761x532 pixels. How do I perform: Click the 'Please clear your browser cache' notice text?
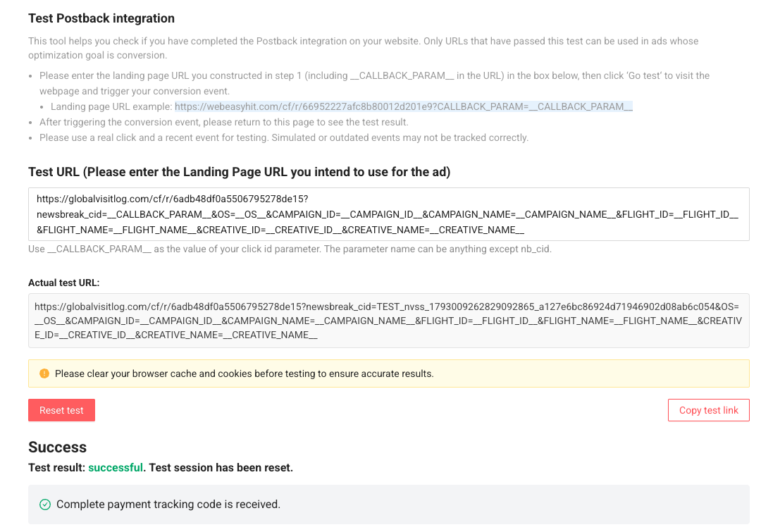click(244, 373)
